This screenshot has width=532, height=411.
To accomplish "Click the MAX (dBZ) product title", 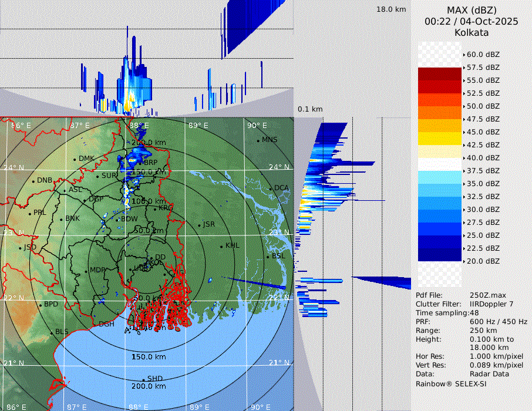I will 471,10.
